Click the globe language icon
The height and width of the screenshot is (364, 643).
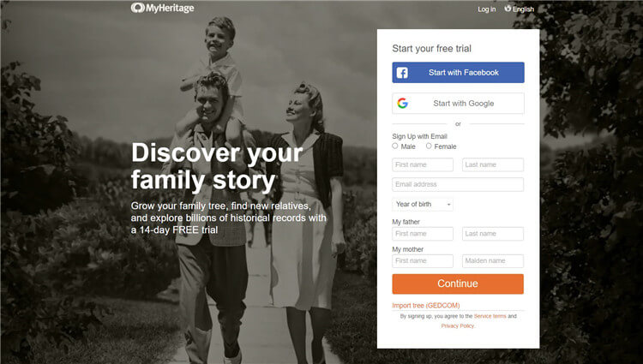(x=508, y=9)
